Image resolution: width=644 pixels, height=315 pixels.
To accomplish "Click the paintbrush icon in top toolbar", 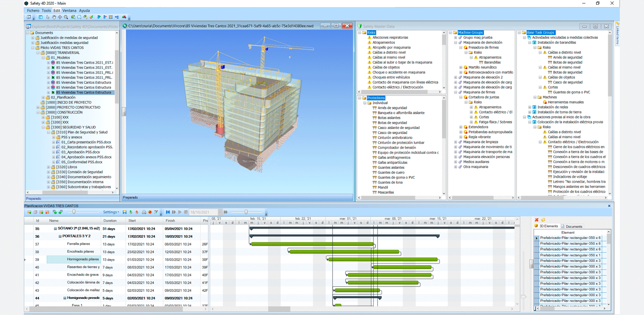I will pyautogui.click(x=91, y=17).
